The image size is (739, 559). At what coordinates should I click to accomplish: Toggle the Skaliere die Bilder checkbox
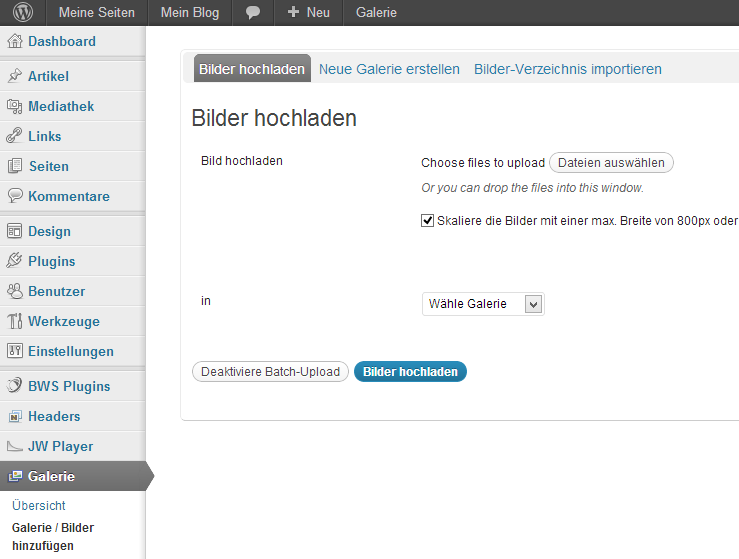427,221
